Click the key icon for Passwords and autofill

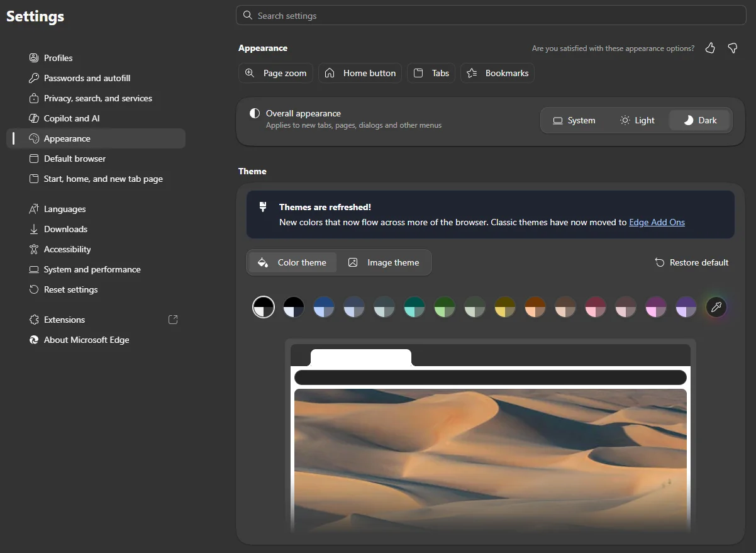pos(34,78)
